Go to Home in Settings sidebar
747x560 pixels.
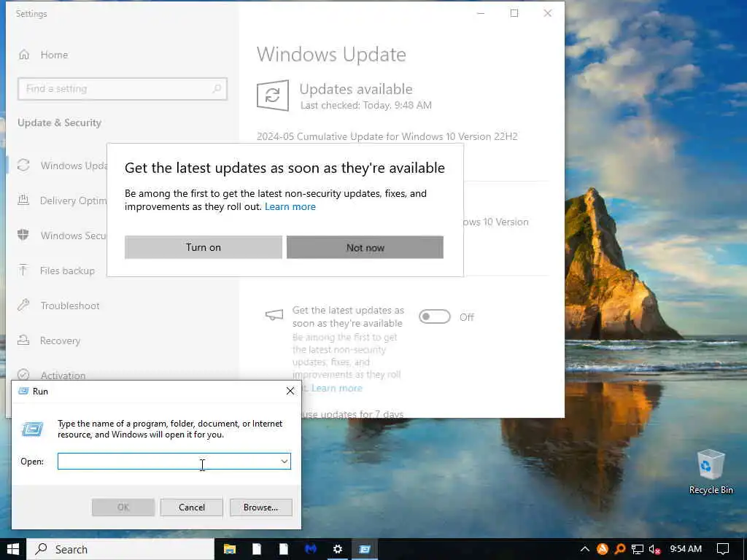click(x=54, y=55)
